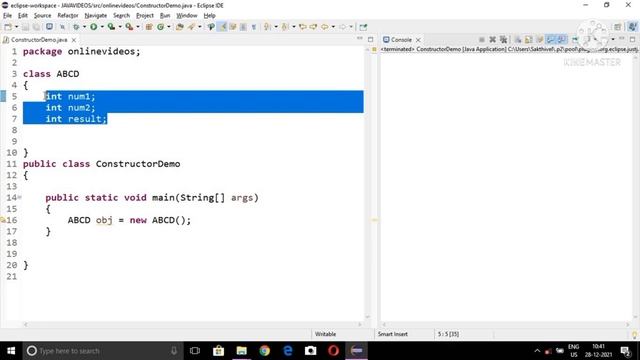Toggle Show Whitespace Characters icon
Image resolution: width=640 pixels, height=360 pixels.
click(x=254, y=27)
